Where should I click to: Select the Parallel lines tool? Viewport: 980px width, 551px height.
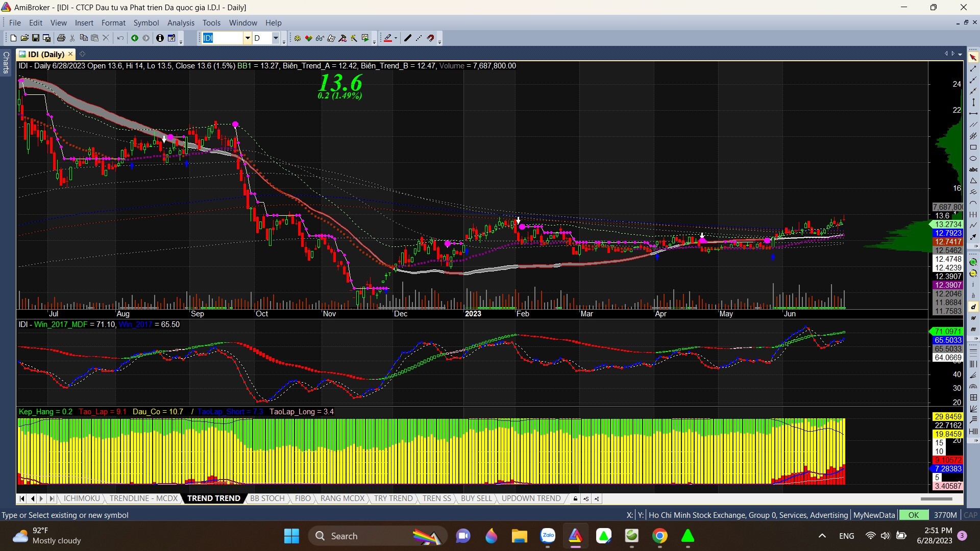point(973,124)
